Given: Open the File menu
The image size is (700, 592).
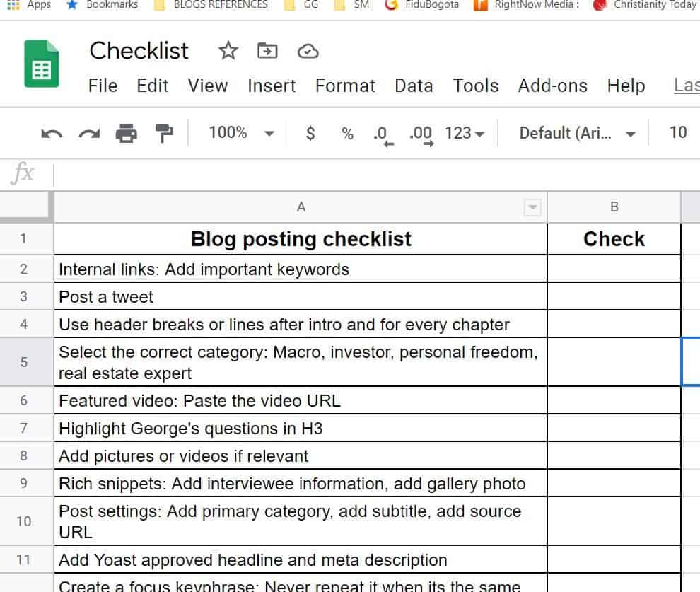Looking at the screenshot, I should pyautogui.click(x=103, y=86).
